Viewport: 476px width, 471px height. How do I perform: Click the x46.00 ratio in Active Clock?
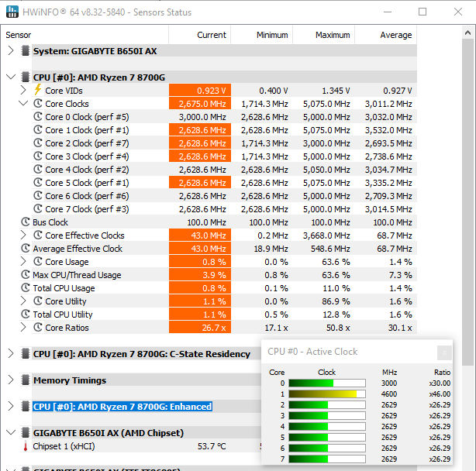pos(440,394)
